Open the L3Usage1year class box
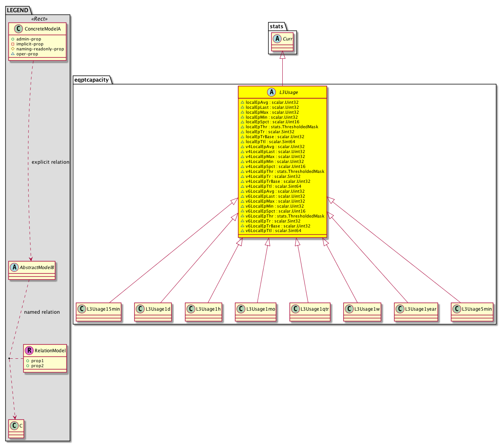The width and height of the screenshot is (504, 445). (x=416, y=312)
